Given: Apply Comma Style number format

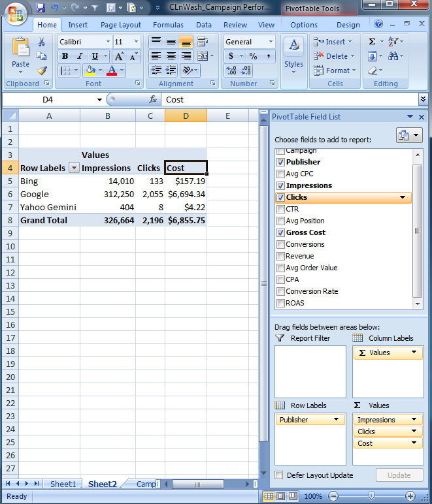Looking at the screenshot, I should click(x=268, y=56).
